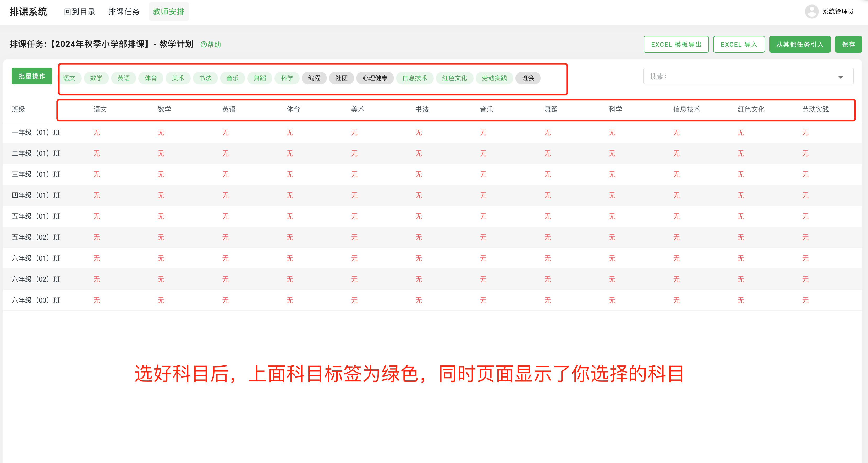
Task: Enable the 心理健康 subject tag
Action: [375, 78]
